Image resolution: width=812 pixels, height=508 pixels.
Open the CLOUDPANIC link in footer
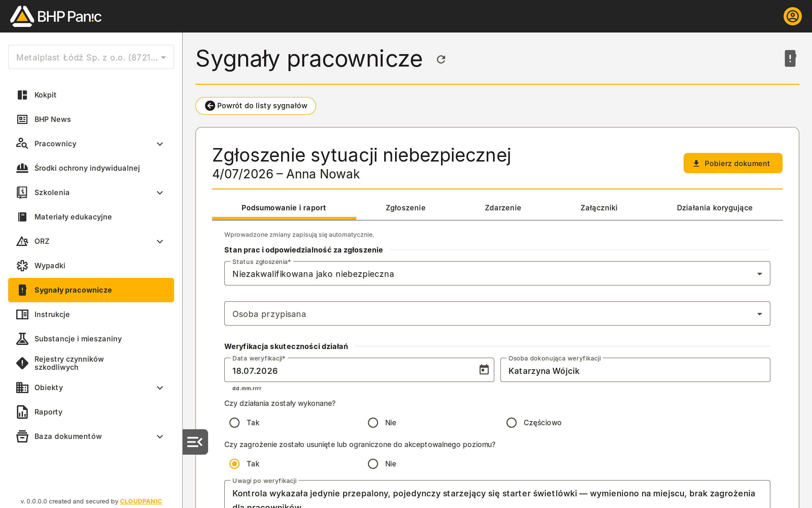141,501
